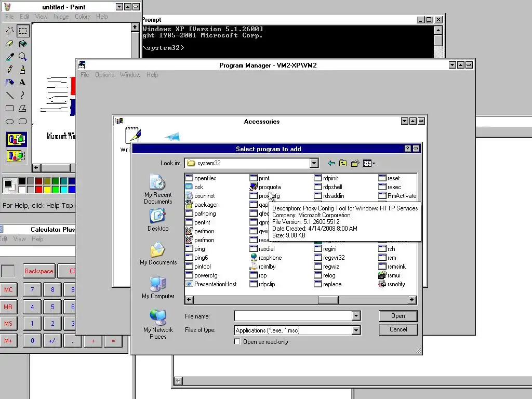Pick the Line tool in Paint
The width and height of the screenshot is (532, 399).
(x=9, y=96)
